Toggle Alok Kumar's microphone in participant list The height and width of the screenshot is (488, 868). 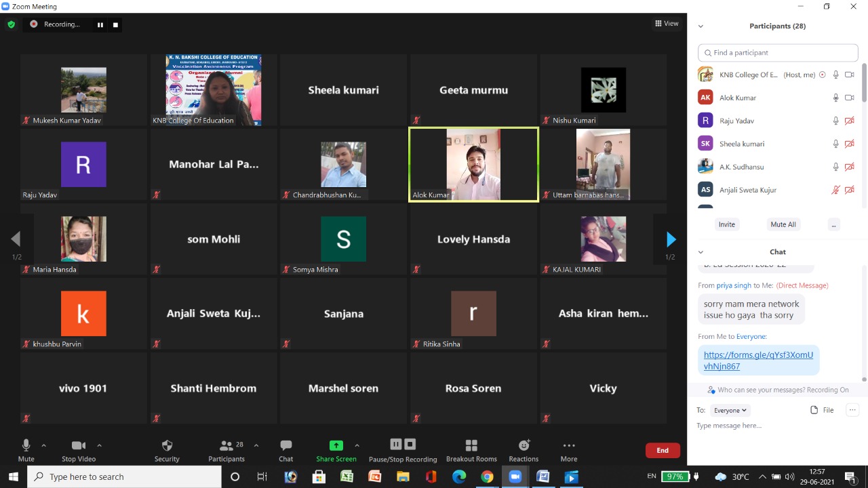pyautogui.click(x=836, y=98)
